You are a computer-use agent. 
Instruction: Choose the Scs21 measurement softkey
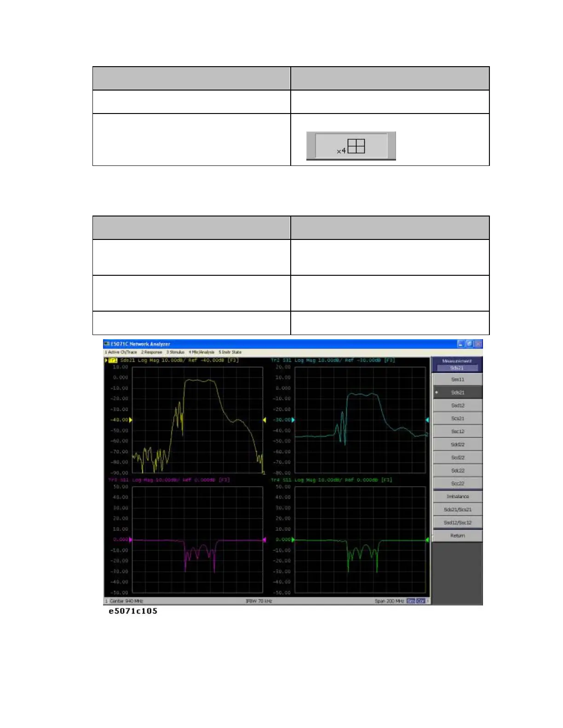tap(458, 419)
